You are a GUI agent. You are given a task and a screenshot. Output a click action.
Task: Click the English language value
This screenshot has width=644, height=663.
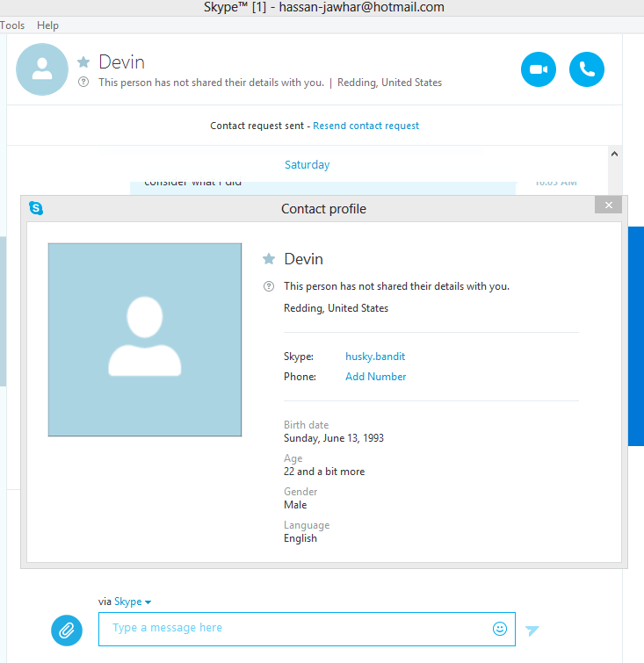tap(300, 538)
